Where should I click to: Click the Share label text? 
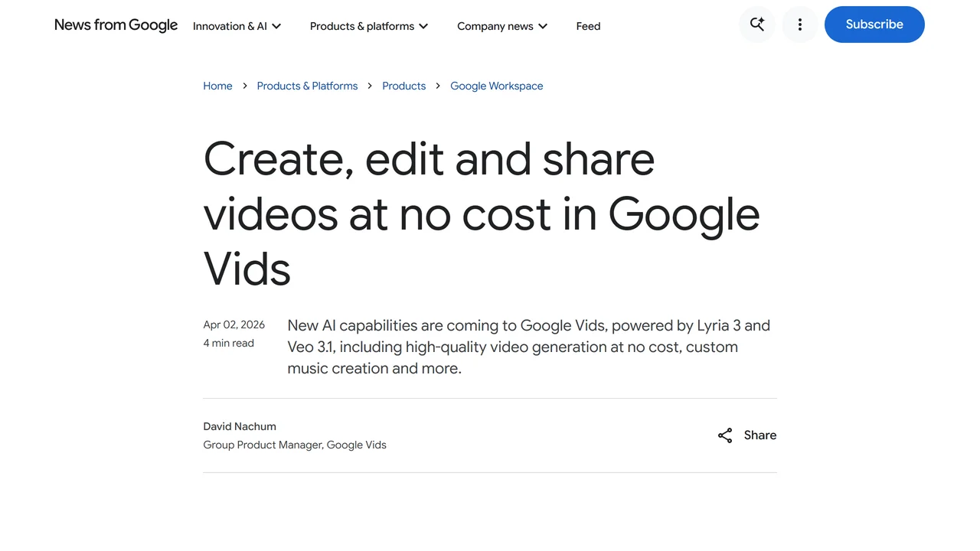pyautogui.click(x=760, y=435)
